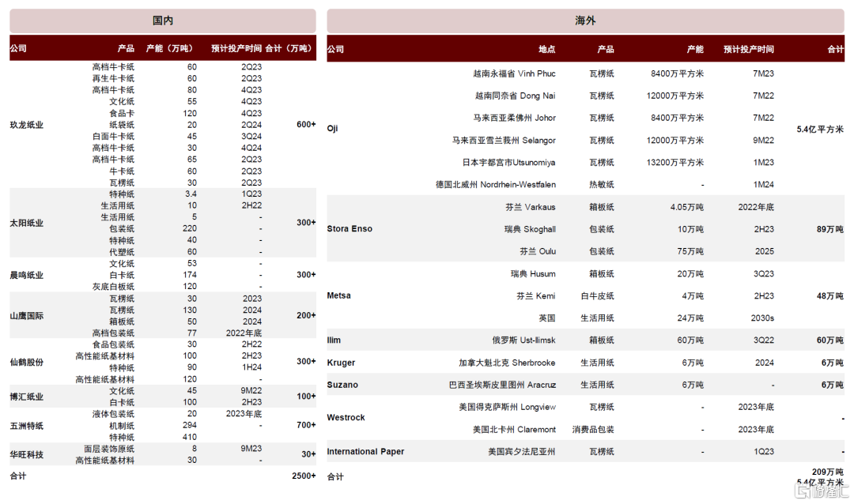Select location 美国北卡州 Claremont
The width and height of the screenshot is (854, 504).
coord(514,430)
